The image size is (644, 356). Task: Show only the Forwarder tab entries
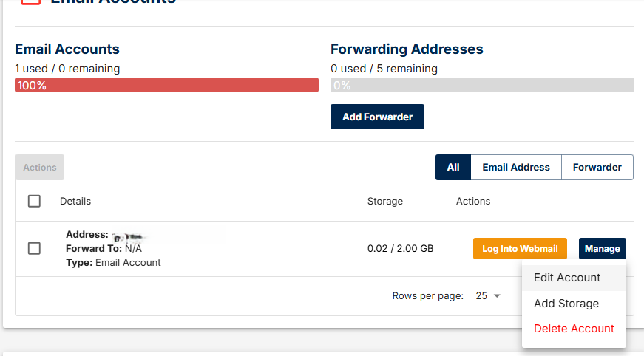coord(597,167)
